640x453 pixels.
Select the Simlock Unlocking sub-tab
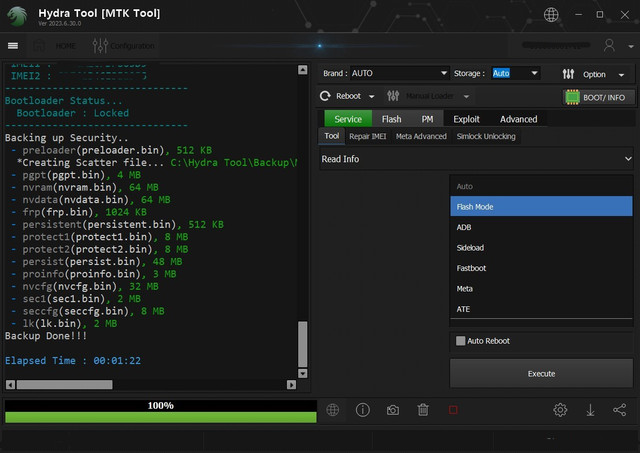486,136
